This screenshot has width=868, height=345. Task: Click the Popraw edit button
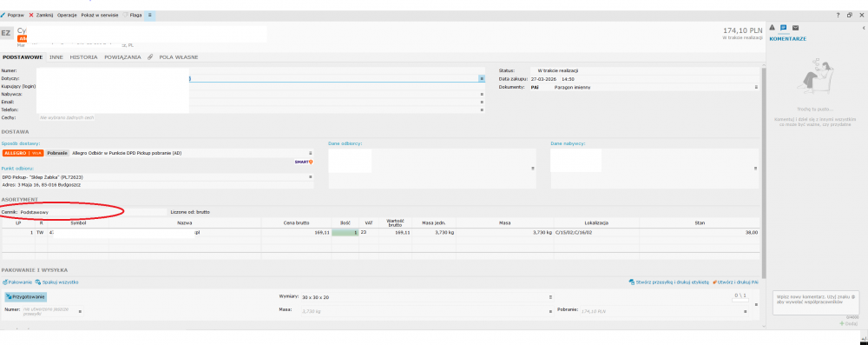pos(12,15)
